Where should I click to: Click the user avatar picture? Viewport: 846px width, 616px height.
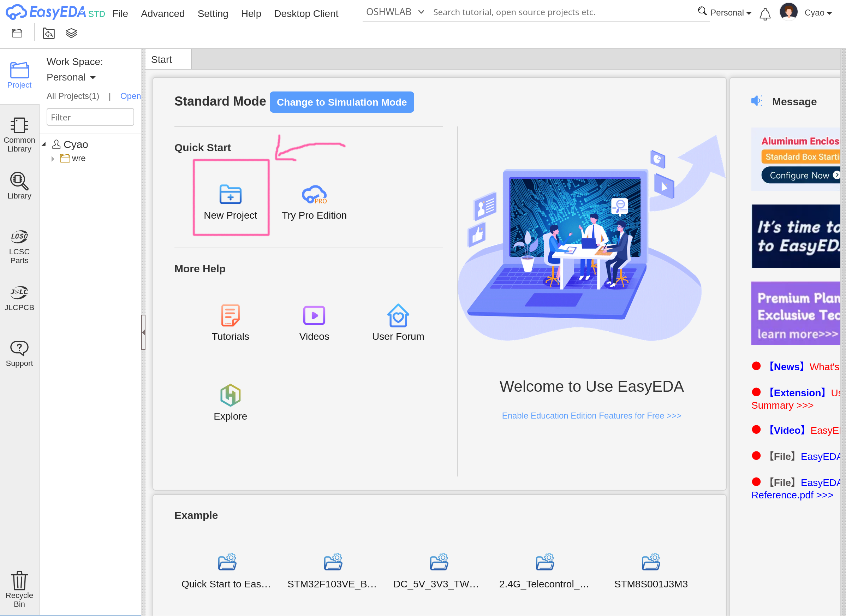coord(788,12)
